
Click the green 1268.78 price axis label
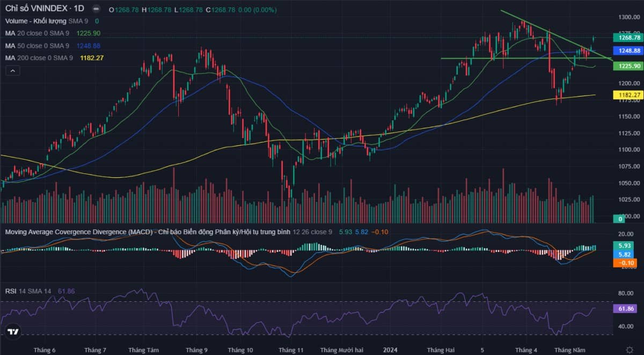pyautogui.click(x=628, y=38)
